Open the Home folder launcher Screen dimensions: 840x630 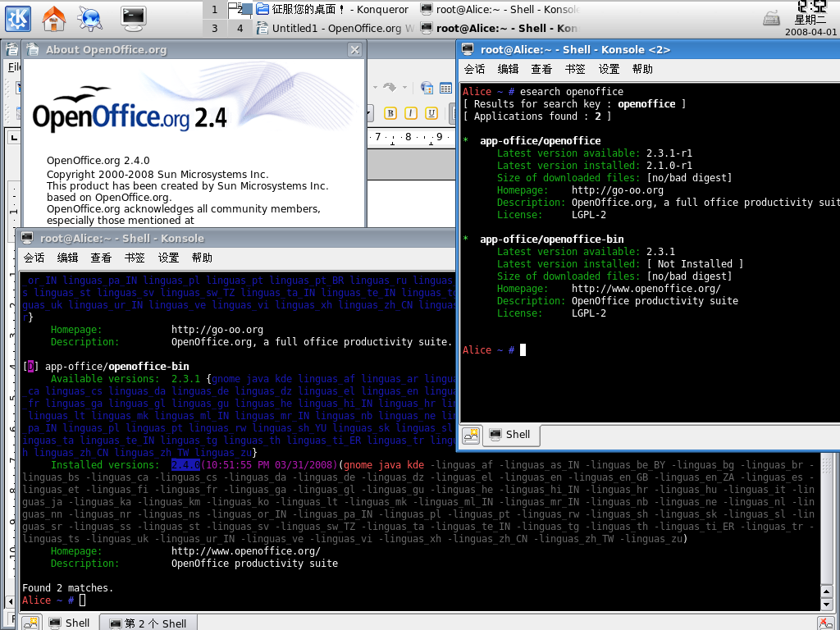tap(54, 19)
